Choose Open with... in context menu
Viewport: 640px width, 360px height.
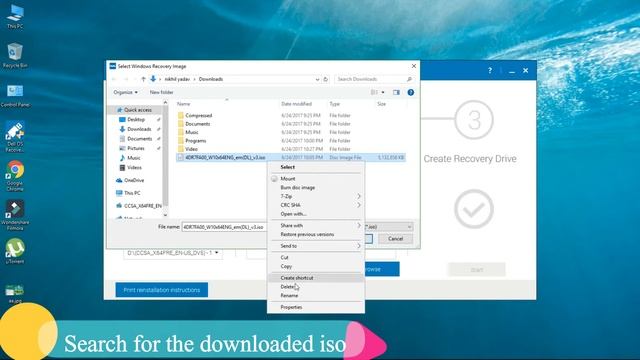(316, 214)
